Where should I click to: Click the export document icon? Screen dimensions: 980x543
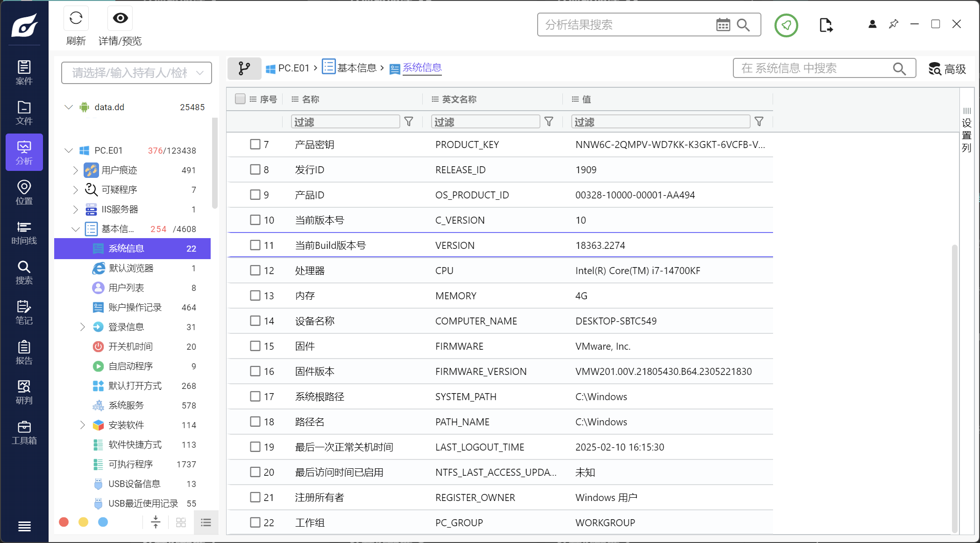click(826, 25)
